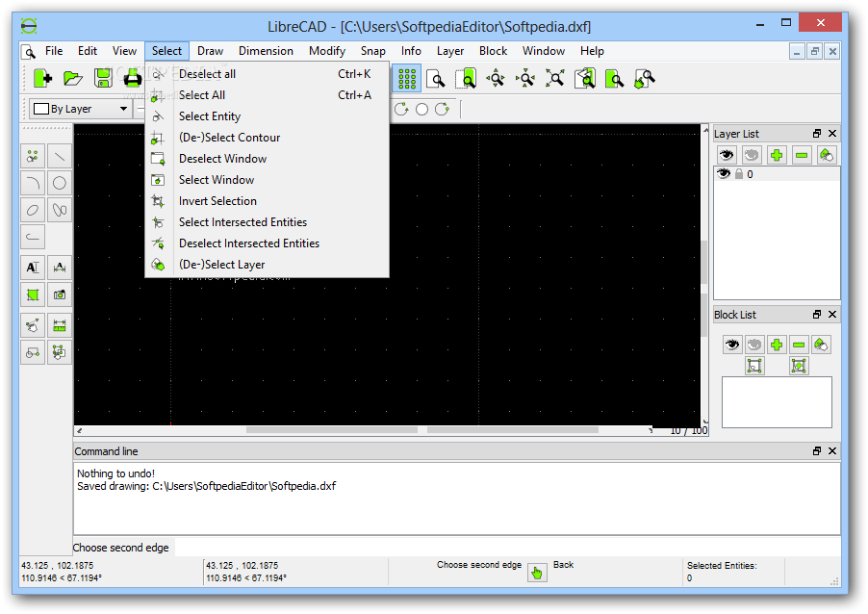Float the Command line panel
Screen dimensions: 868x614
tap(817, 450)
